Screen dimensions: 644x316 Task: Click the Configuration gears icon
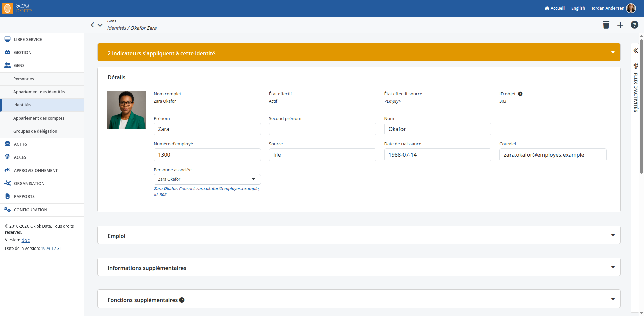click(x=7, y=210)
